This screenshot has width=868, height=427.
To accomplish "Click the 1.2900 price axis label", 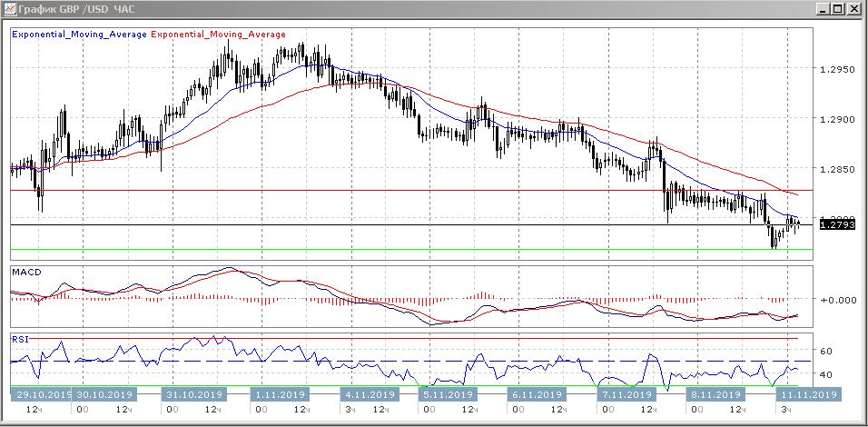I will [835, 119].
